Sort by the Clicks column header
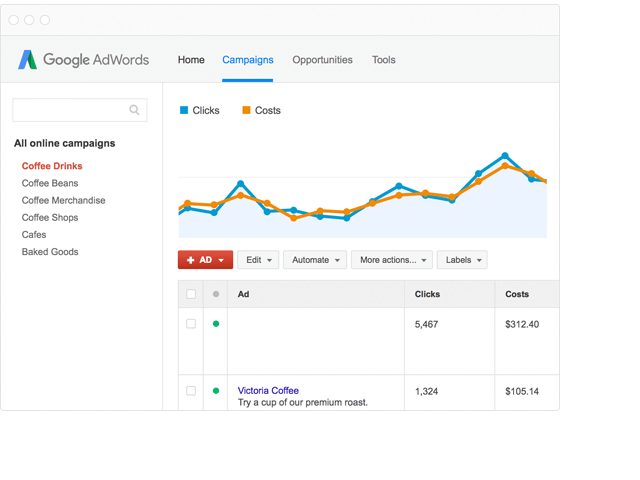 (427, 294)
